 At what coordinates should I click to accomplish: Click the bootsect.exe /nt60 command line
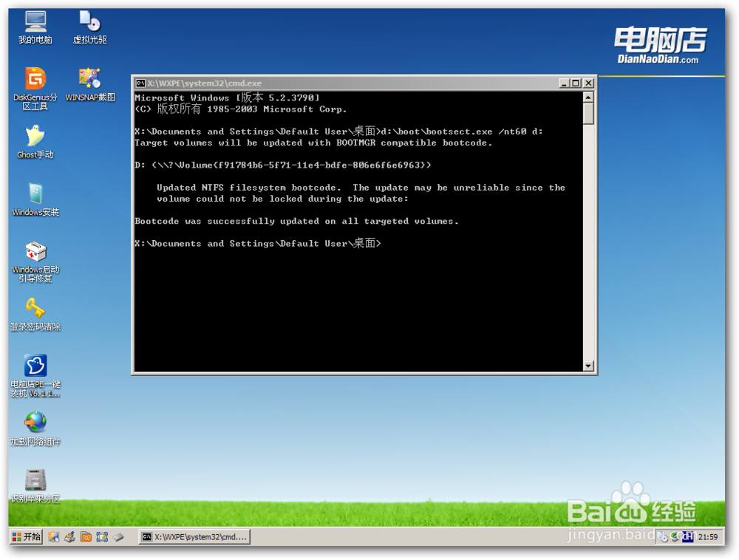click(338, 132)
